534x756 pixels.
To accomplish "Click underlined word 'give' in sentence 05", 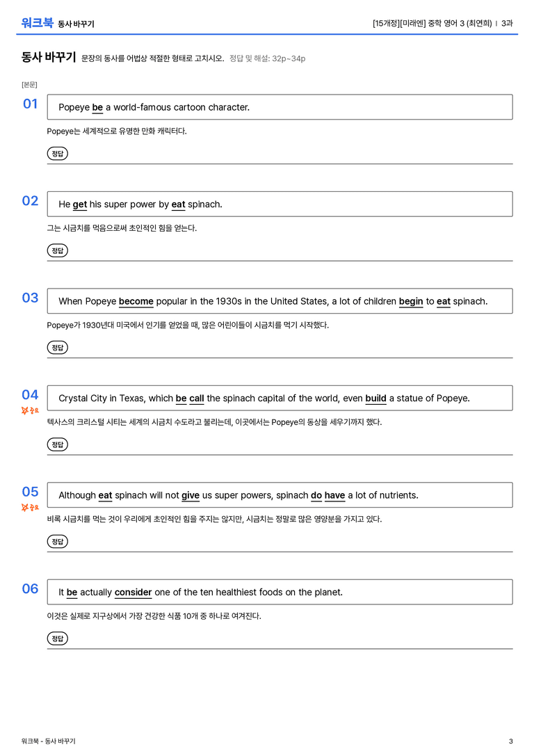I will [x=191, y=495].
